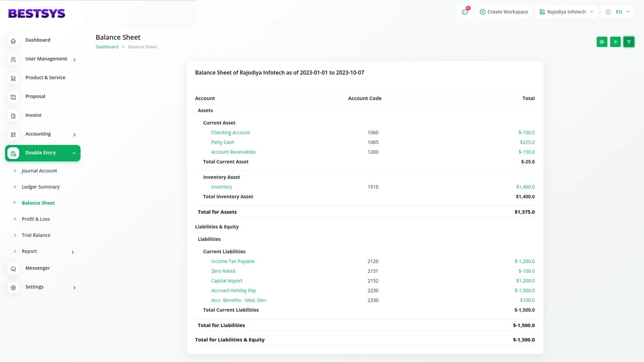This screenshot has width=644, height=362.
Task: Open the filter icon button
Action: [x=629, y=42]
